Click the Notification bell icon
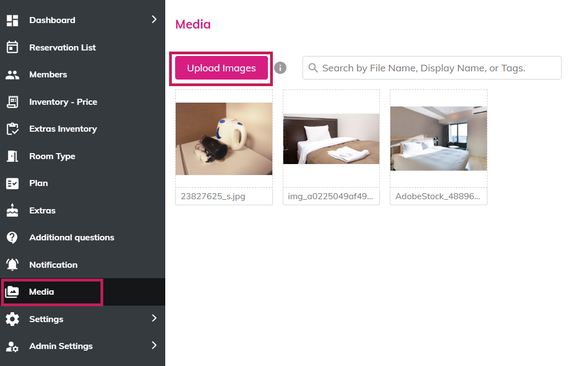 tap(12, 265)
